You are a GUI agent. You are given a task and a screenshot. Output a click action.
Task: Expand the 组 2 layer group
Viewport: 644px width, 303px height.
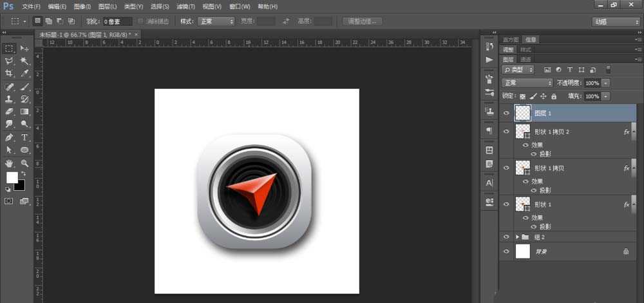coord(517,237)
